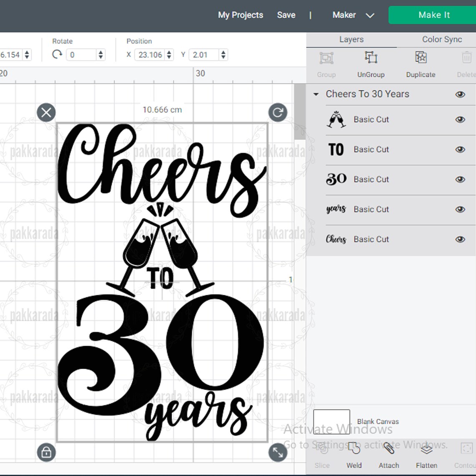Open the Contour tool
This screenshot has height=476, width=476.
click(466, 457)
